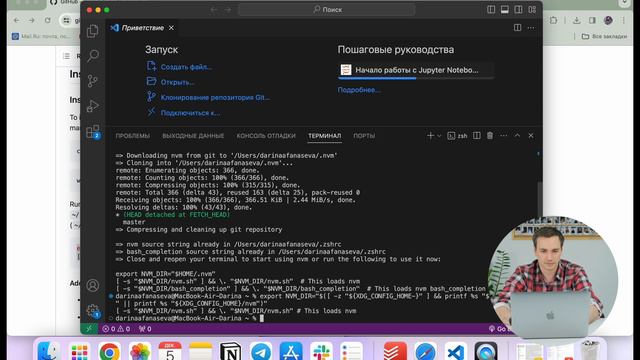Open the Начало работы с Jupyter Notebook walkthrough
The height and width of the screenshot is (360, 640).
tap(416, 70)
